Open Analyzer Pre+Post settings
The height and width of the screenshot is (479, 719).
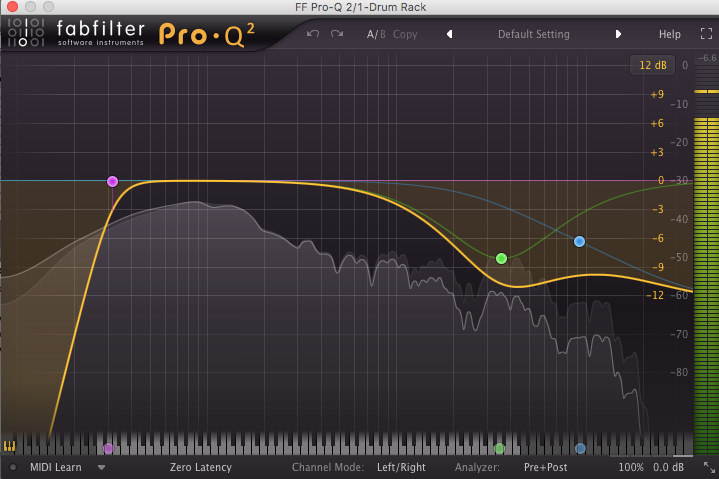pyautogui.click(x=545, y=468)
